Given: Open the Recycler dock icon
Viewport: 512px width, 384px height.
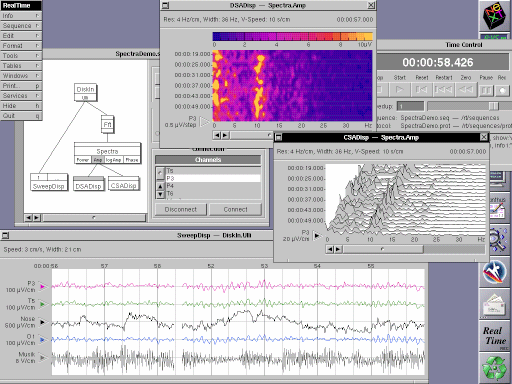Looking at the screenshot, I should point(495,368).
